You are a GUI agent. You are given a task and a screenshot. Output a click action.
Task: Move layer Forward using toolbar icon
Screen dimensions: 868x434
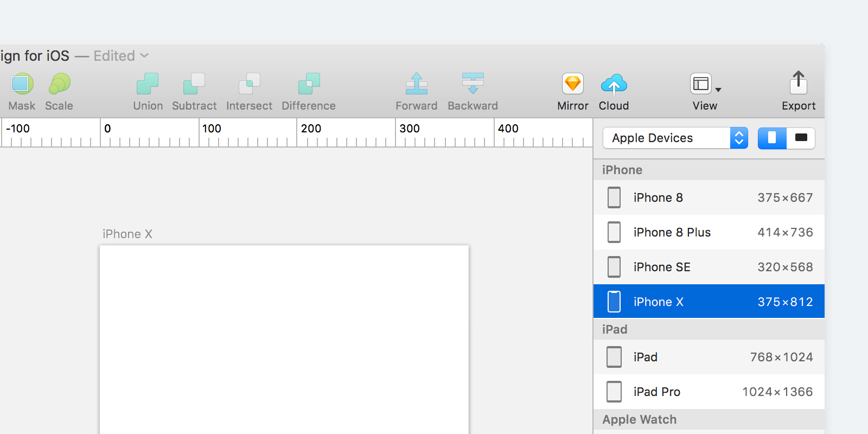(417, 84)
